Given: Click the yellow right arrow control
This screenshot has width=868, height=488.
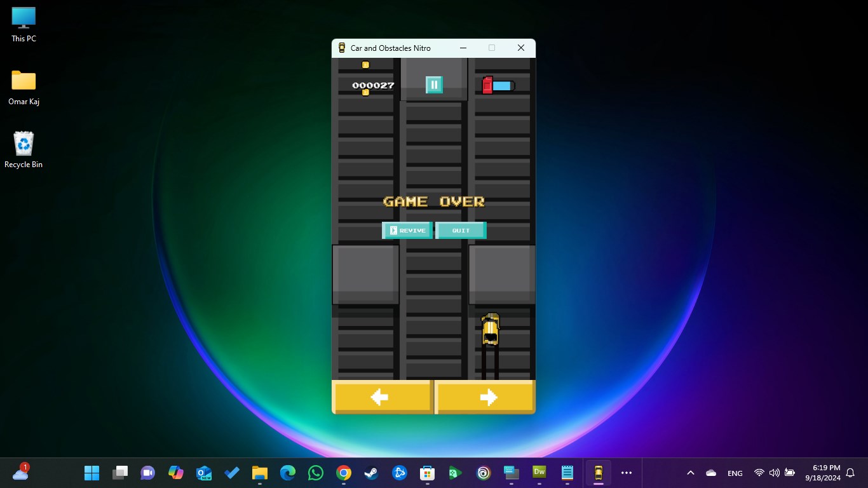Looking at the screenshot, I should click(x=485, y=397).
